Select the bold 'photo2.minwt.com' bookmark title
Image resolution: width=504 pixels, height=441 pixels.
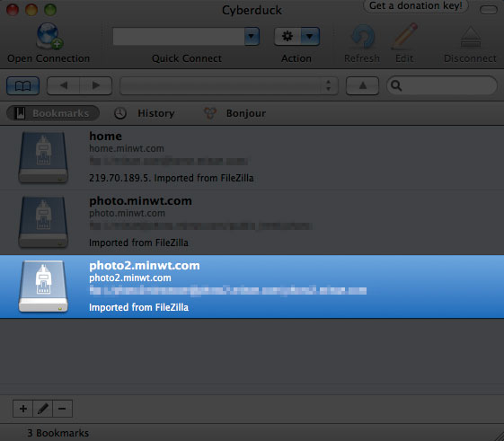pyautogui.click(x=145, y=266)
